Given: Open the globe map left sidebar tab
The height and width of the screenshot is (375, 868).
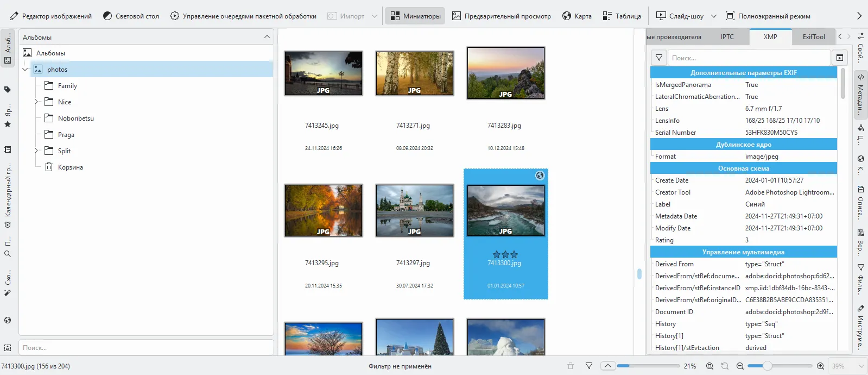Looking at the screenshot, I should click(8, 320).
